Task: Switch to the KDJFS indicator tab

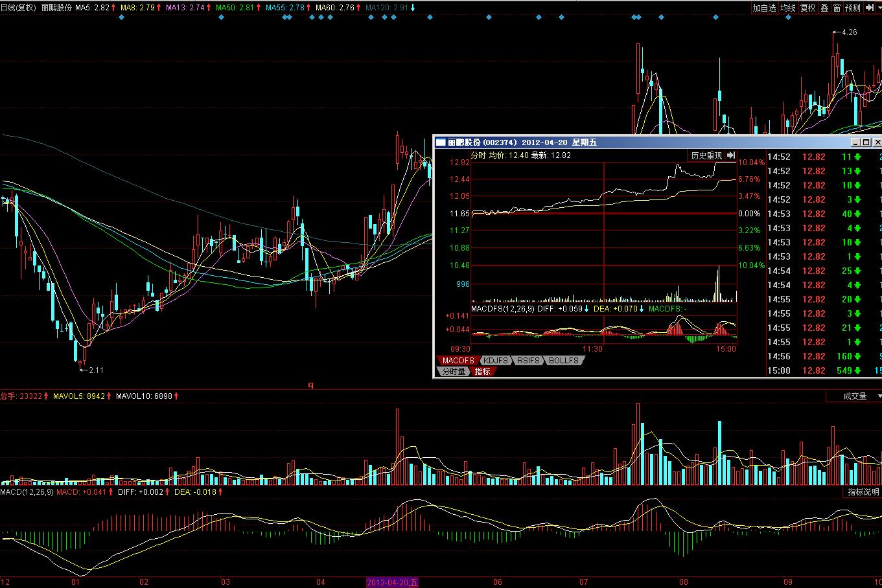Action: 496,361
